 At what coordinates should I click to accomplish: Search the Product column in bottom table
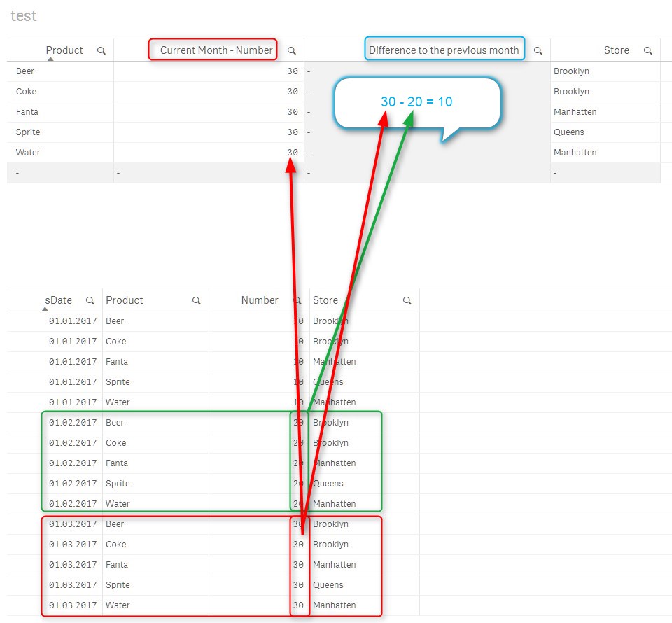[196, 300]
